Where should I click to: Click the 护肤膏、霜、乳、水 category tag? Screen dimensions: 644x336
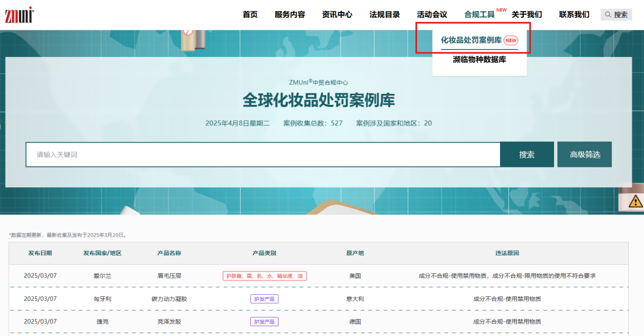pyautogui.click(x=265, y=276)
